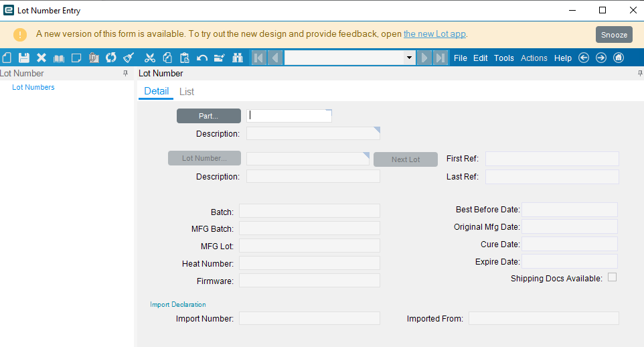Toggle the Shipping Docs Available checkbox
The height and width of the screenshot is (347, 644).
[613, 277]
